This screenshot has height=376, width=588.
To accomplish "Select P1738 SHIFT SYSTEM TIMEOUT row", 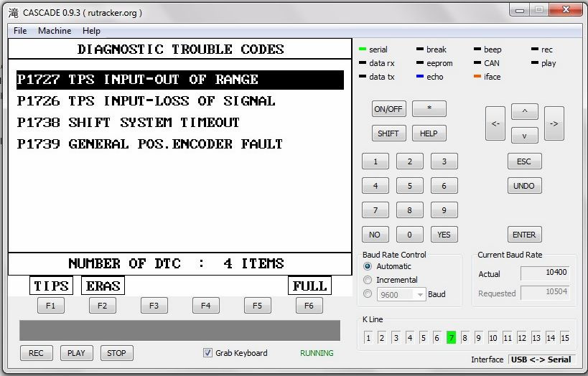I will [129, 123].
